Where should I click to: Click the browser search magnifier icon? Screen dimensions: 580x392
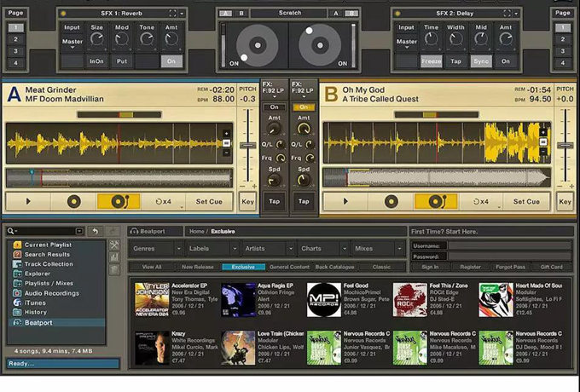click(x=11, y=231)
